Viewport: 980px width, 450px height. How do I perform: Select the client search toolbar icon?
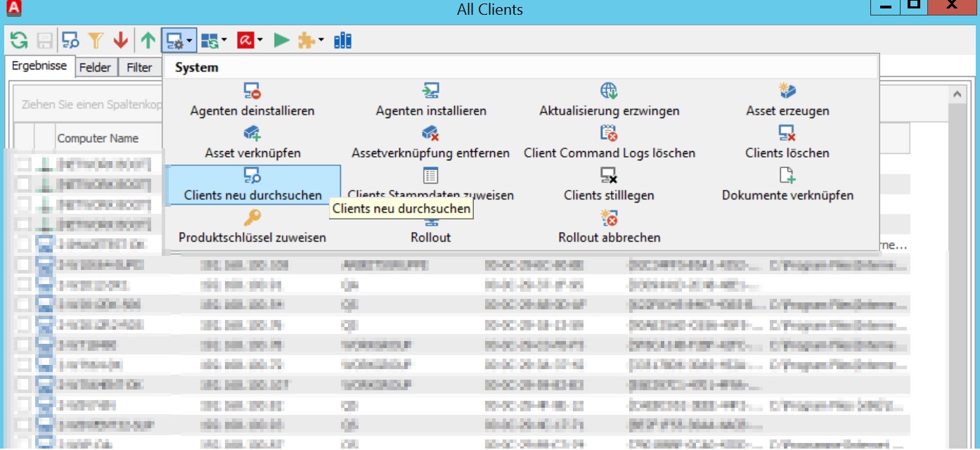pos(70,40)
